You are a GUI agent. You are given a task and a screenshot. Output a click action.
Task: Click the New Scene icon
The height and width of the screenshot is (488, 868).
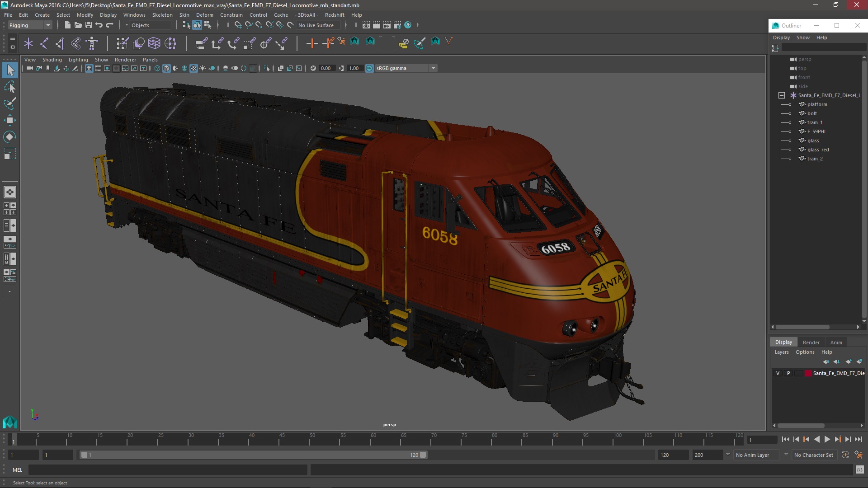[67, 25]
